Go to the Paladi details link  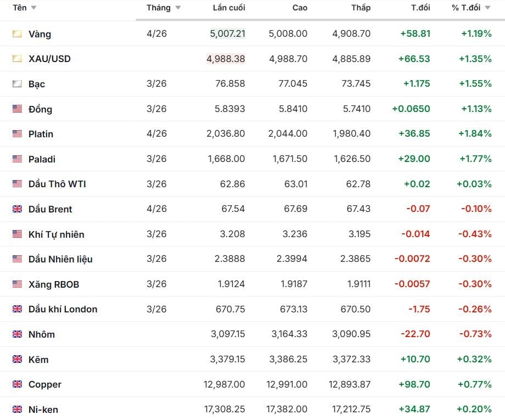pyautogui.click(x=42, y=159)
